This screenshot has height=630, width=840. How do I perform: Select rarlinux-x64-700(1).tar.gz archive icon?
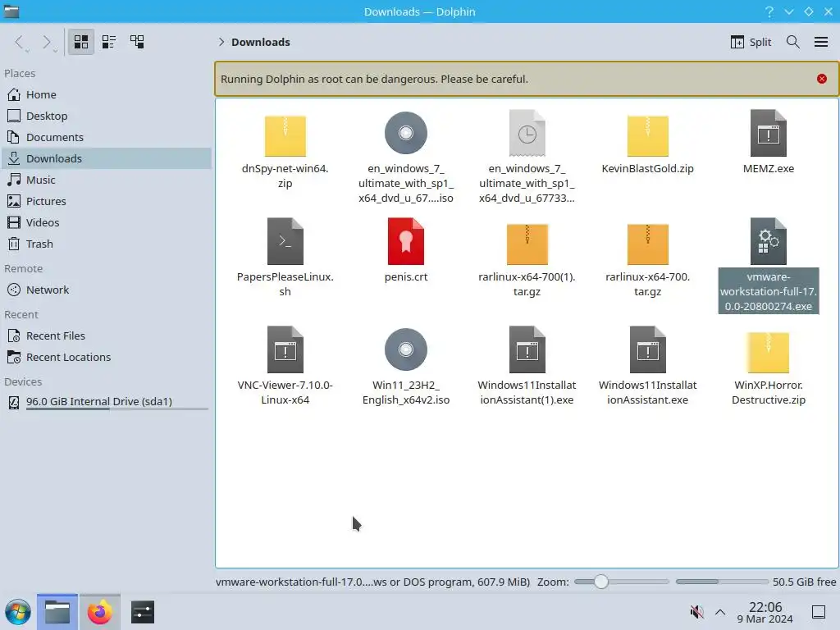pyautogui.click(x=527, y=243)
